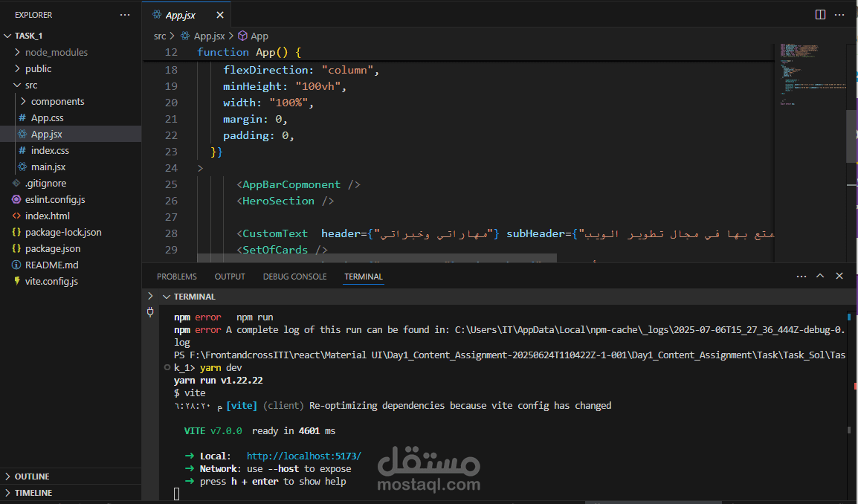
Task: Click the HeroSection tag on line 26
Action: click(x=279, y=201)
